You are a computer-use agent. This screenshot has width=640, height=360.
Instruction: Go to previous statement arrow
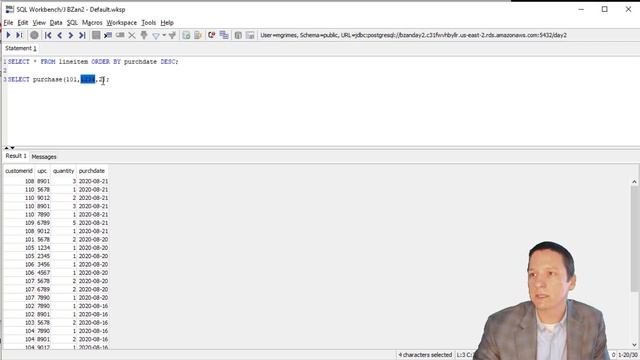(x=60, y=36)
